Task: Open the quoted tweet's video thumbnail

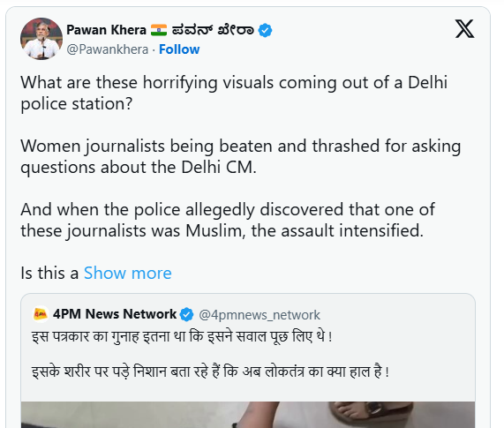Action: pos(248,415)
